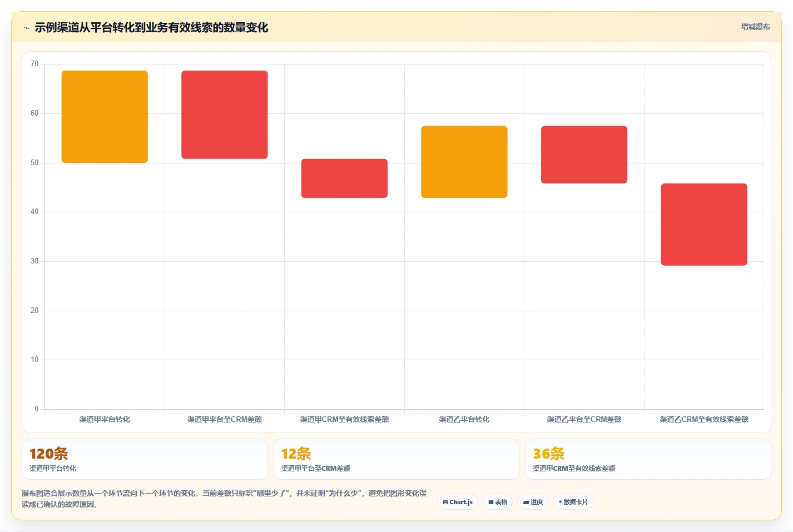Click the footnote text starting 瀑布图适合展示
Screen dimensions: 793x532
click(224, 499)
